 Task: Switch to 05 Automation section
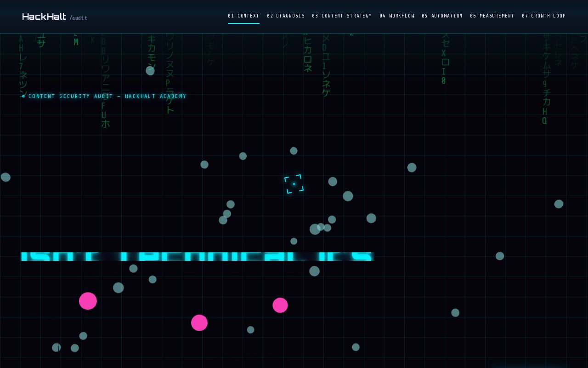pos(442,16)
